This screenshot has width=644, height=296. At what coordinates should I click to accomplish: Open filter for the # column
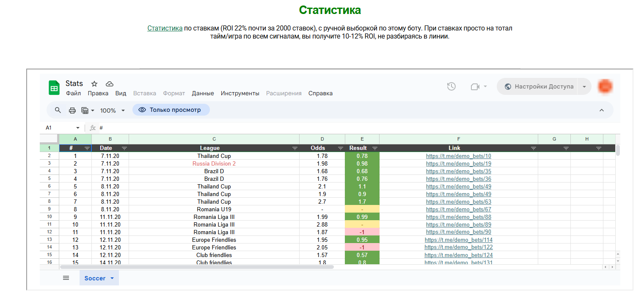click(x=87, y=148)
